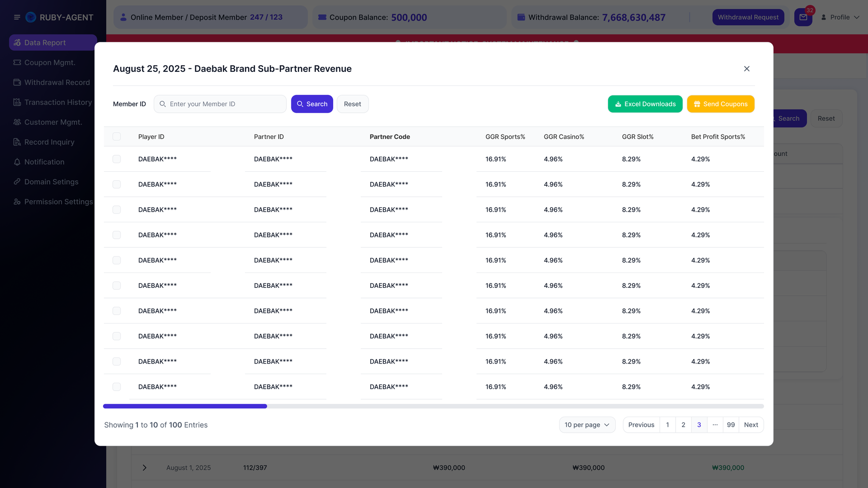This screenshot has height=488, width=868.
Task: Check the select-all checkbox in table header
Action: click(117, 136)
